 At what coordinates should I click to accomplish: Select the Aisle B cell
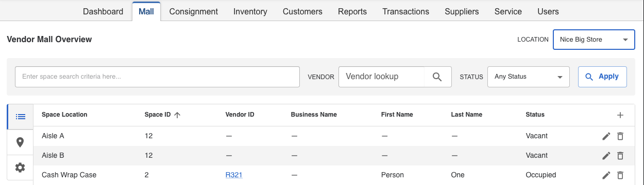(53, 155)
